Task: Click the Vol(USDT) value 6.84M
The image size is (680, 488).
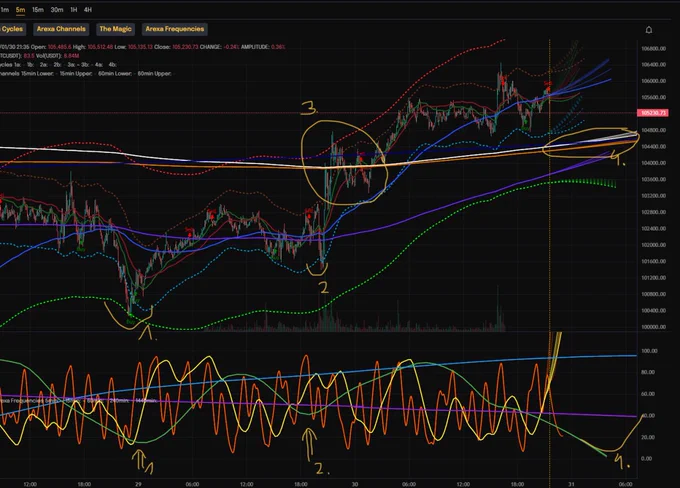Action: coord(72,56)
